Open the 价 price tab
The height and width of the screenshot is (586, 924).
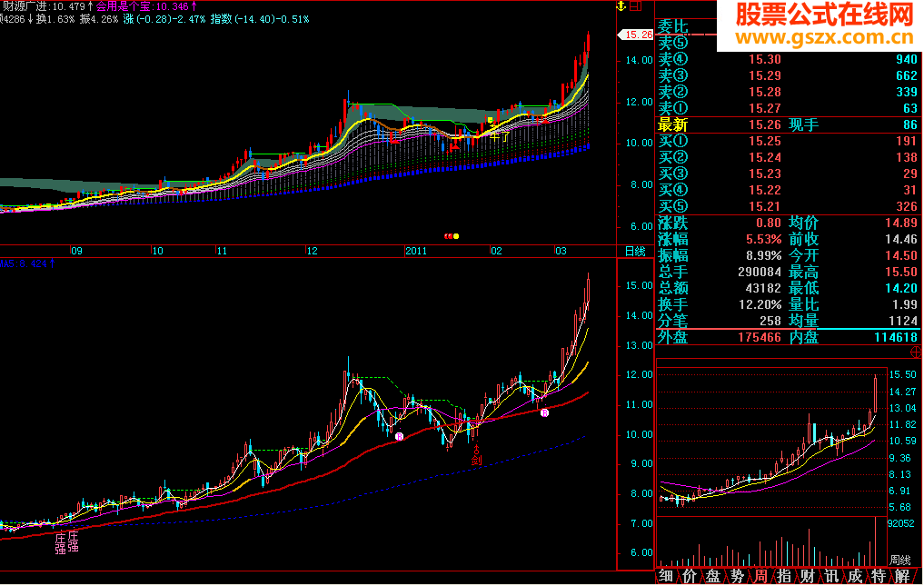pyautogui.click(x=690, y=576)
